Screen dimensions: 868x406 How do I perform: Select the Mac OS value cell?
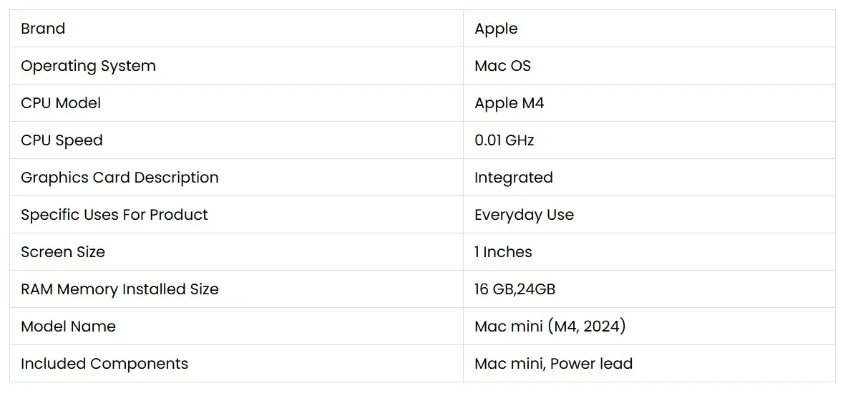coord(502,66)
